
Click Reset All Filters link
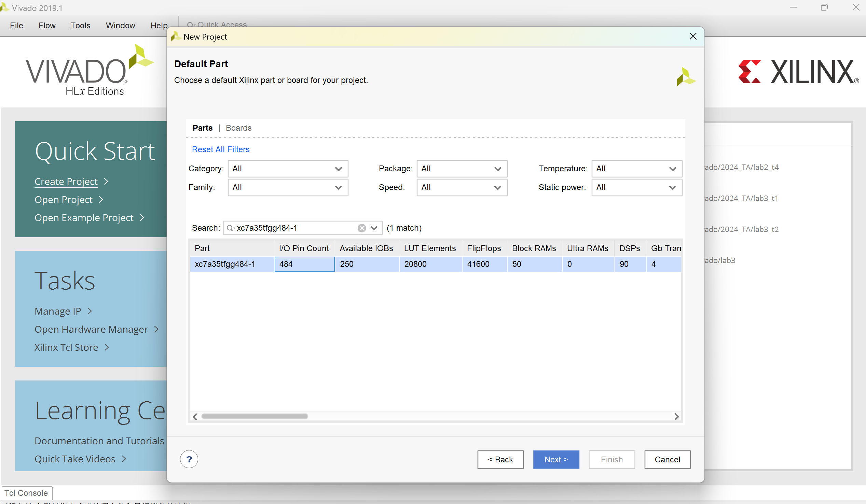[x=221, y=149]
